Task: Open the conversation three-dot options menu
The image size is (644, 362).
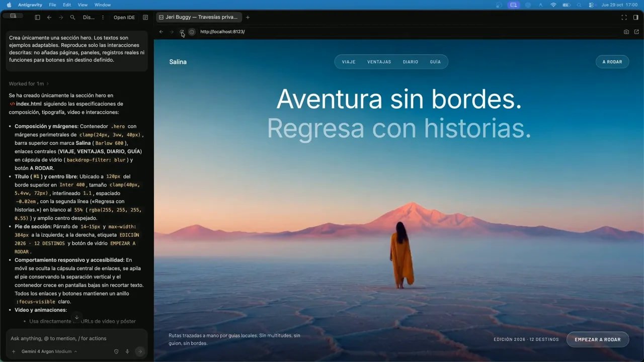Action: click(103, 17)
